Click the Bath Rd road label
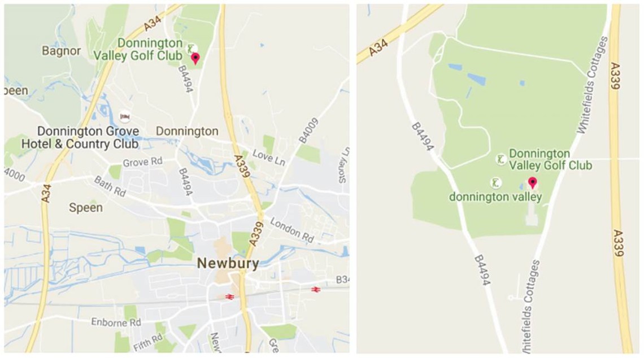 (x=110, y=186)
